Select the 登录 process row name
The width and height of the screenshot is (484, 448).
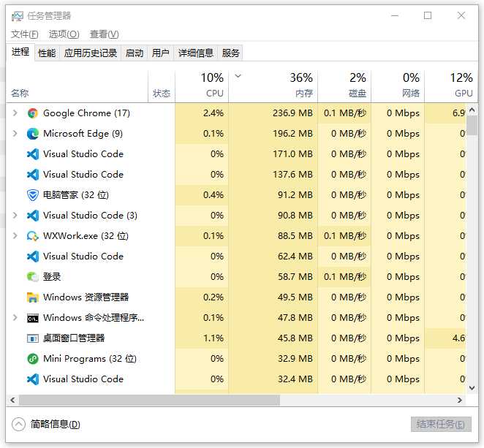(x=52, y=277)
